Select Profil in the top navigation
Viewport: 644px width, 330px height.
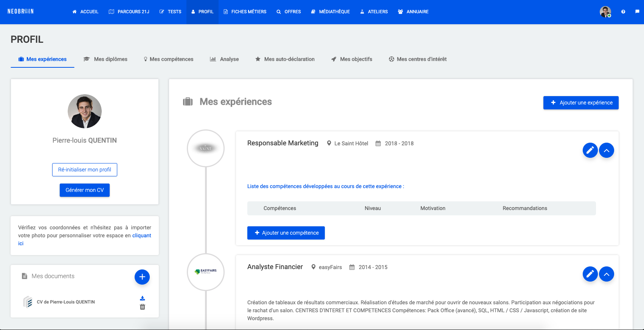202,12
